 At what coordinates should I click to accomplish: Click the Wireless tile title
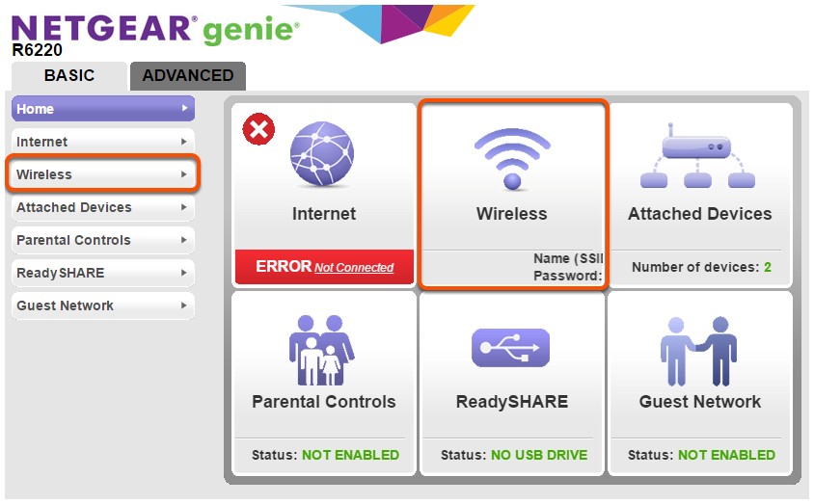pyautogui.click(x=512, y=214)
